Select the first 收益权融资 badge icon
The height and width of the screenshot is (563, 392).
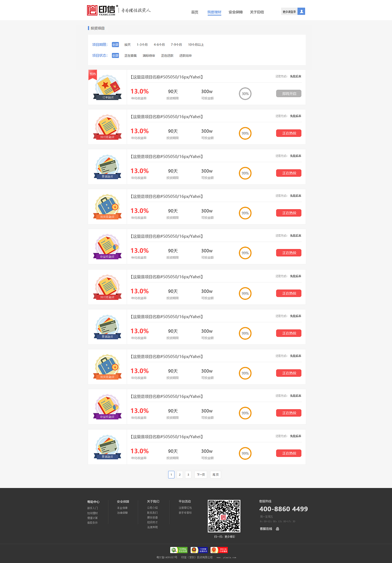coord(107,247)
